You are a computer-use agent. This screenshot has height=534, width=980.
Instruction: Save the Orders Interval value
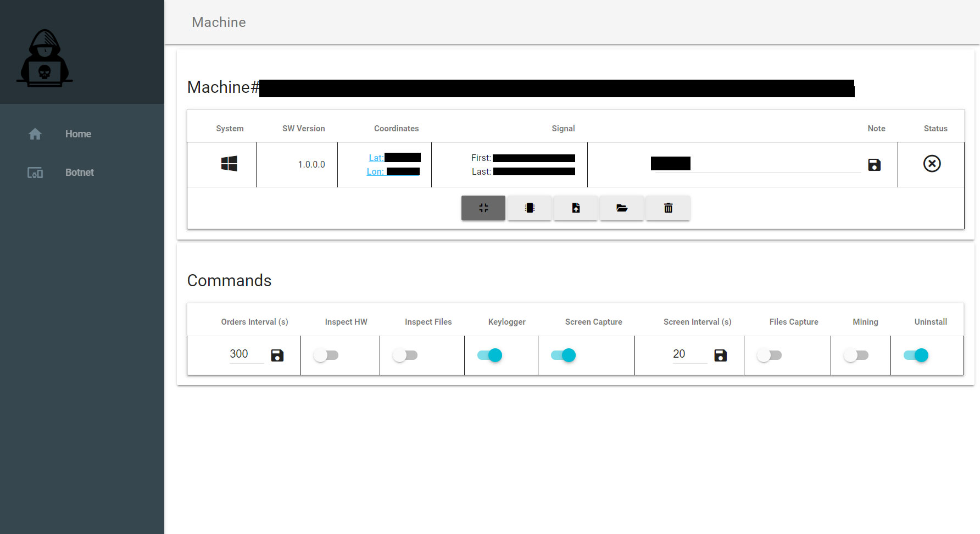(x=277, y=355)
